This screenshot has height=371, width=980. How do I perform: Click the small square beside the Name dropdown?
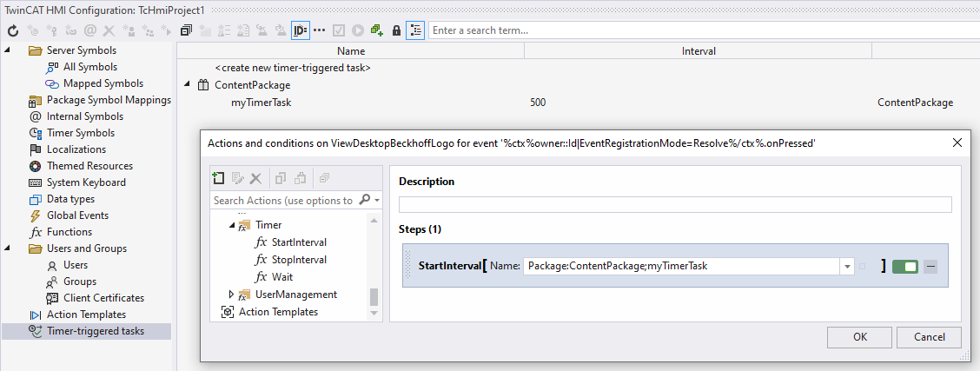pos(863,266)
